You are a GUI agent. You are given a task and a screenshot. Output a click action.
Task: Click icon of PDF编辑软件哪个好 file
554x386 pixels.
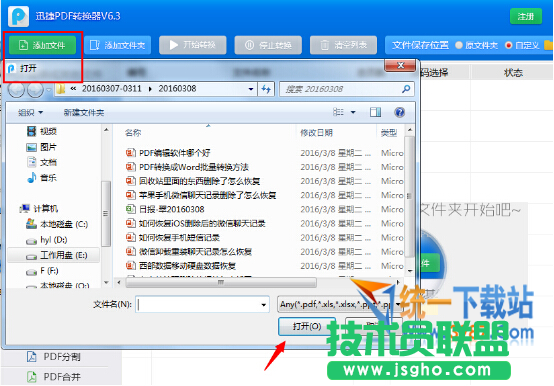[130, 153]
